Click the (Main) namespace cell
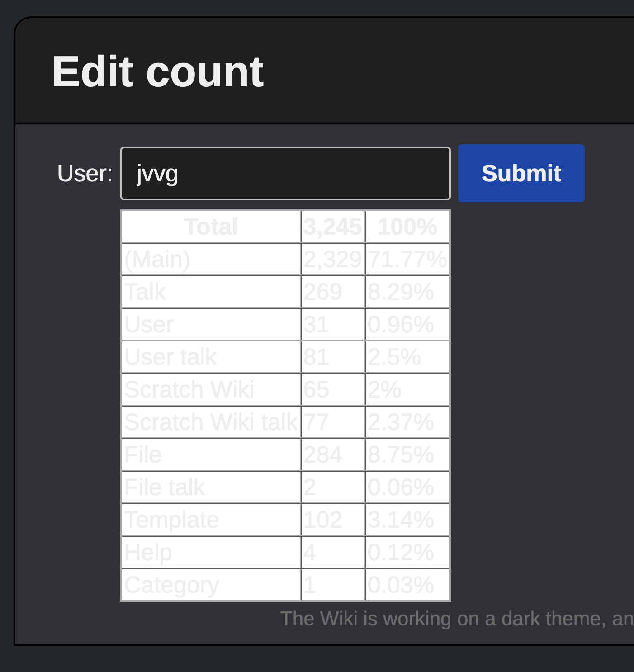Image resolution: width=634 pixels, height=672 pixels. click(211, 259)
